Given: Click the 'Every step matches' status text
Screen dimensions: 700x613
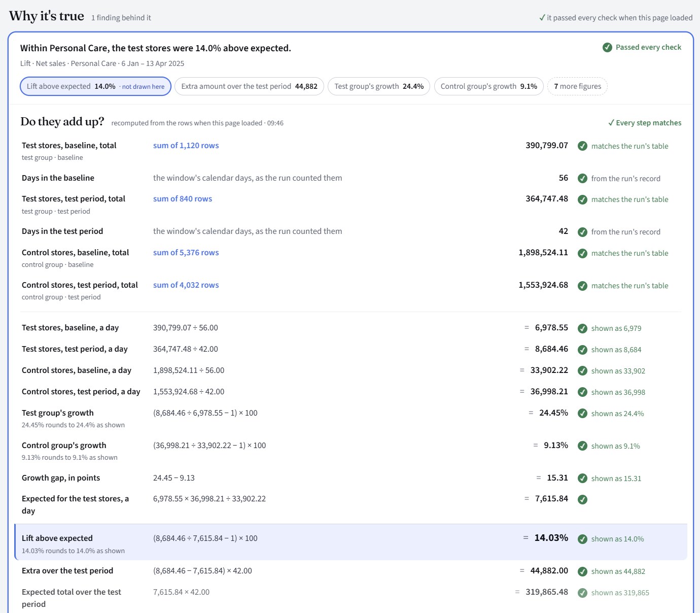Looking at the screenshot, I should coord(645,123).
